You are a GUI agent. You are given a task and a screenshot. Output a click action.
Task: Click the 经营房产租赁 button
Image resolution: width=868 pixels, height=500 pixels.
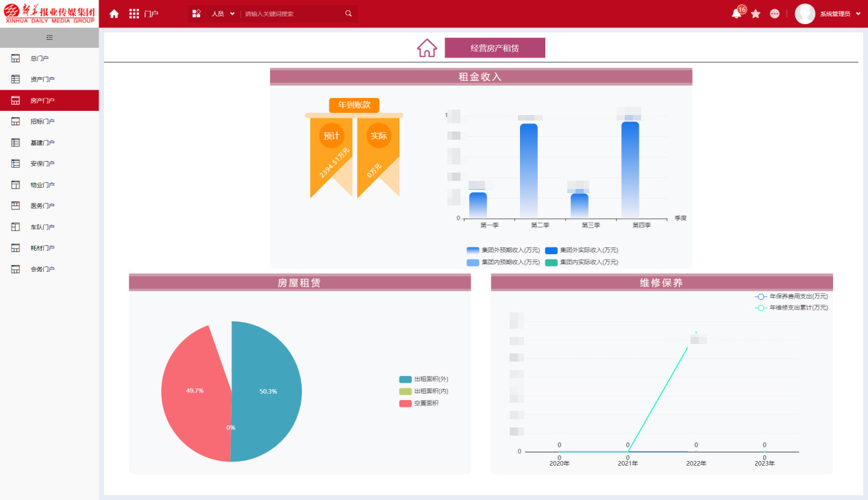(x=495, y=48)
